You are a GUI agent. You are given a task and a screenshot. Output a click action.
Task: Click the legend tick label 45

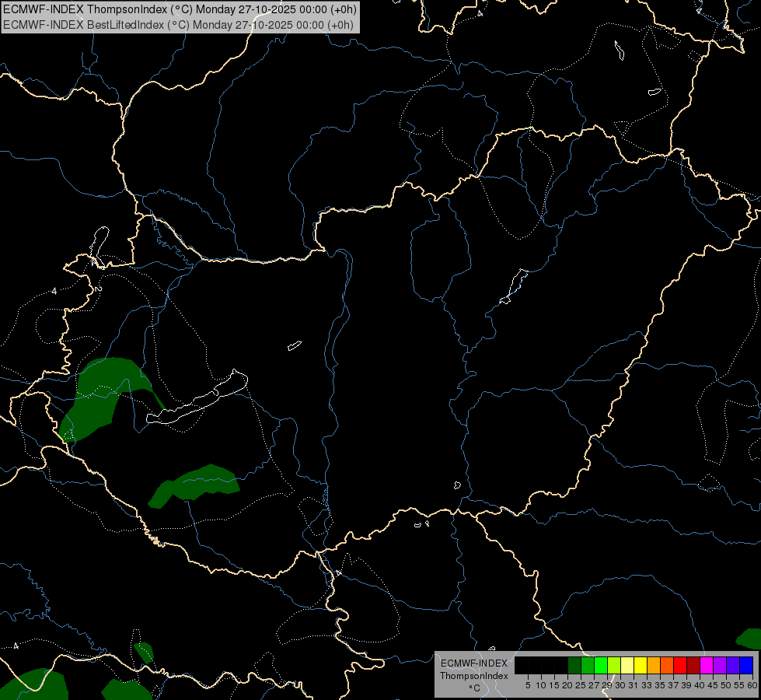coord(713,685)
